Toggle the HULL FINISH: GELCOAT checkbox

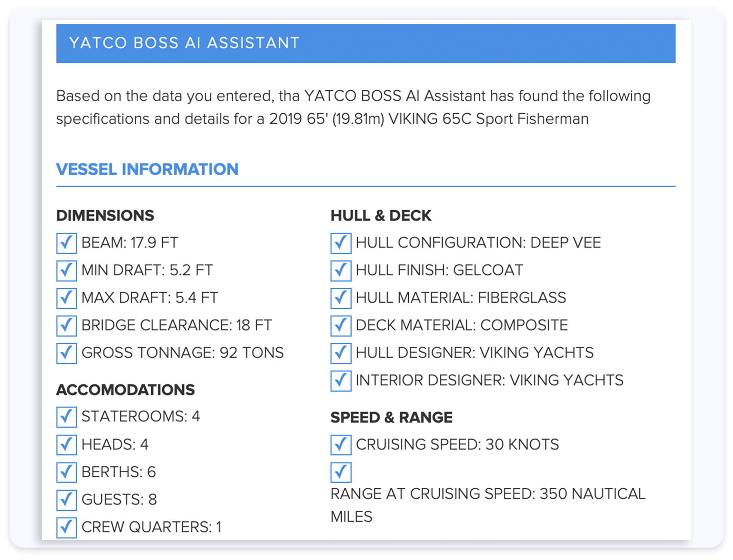[341, 271]
